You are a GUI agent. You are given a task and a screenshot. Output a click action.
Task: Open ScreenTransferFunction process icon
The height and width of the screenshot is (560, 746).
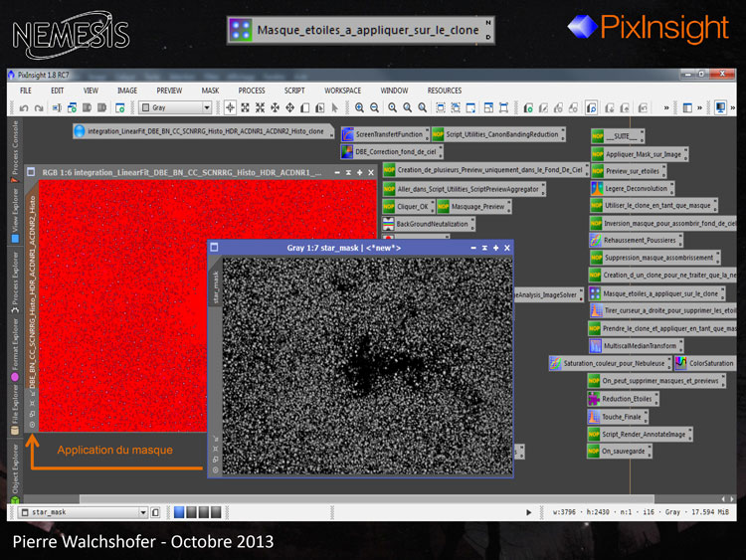pyautogui.click(x=385, y=134)
